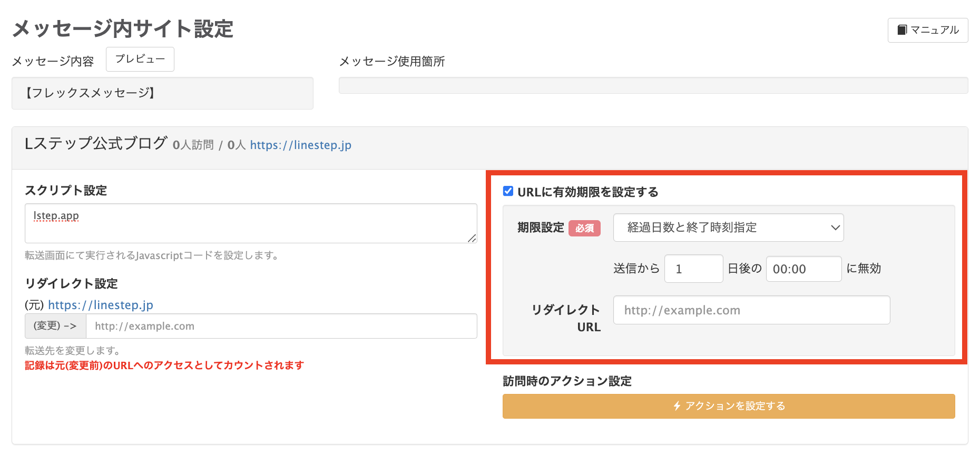This screenshot has width=980, height=455.
Task: Open the original (元) https://linestep.jp link
Action: coord(101,305)
